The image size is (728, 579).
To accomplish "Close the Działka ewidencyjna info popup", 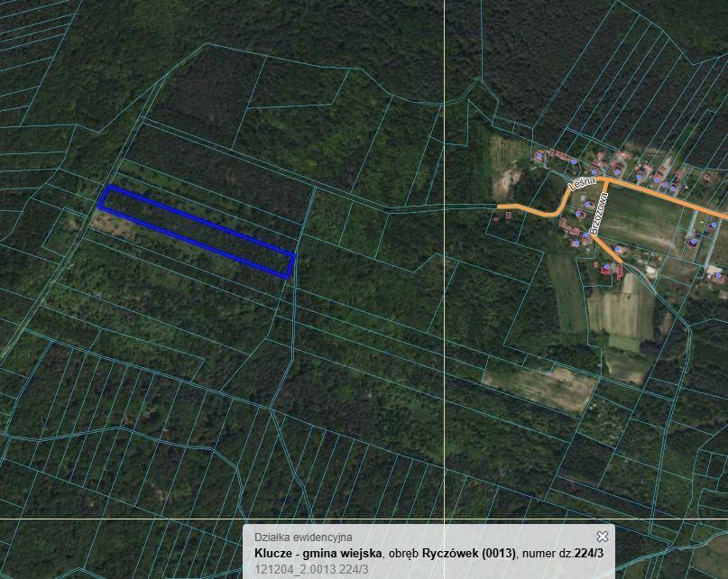I will 603,537.
